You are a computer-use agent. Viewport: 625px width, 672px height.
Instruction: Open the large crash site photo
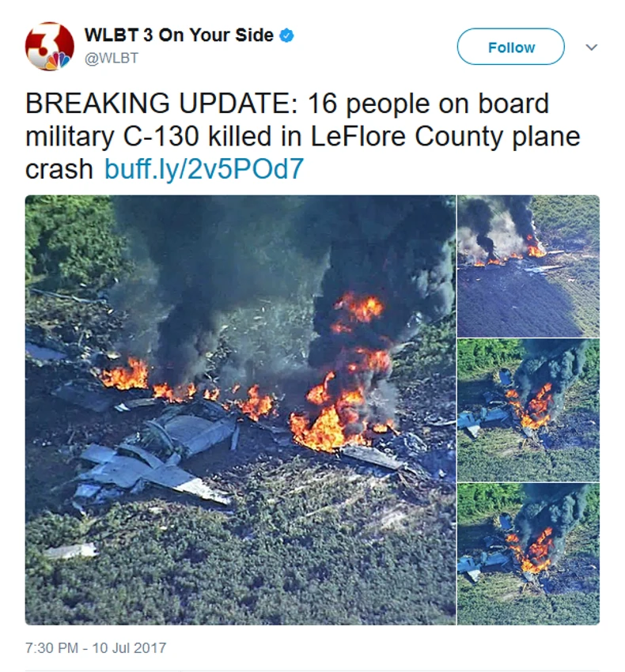(241, 410)
